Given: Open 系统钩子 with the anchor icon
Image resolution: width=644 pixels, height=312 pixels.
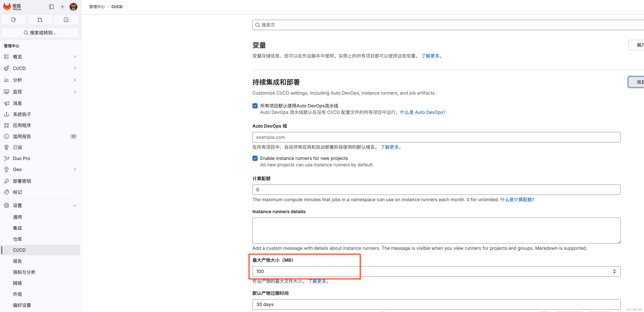Looking at the screenshot, I should 22,114.
